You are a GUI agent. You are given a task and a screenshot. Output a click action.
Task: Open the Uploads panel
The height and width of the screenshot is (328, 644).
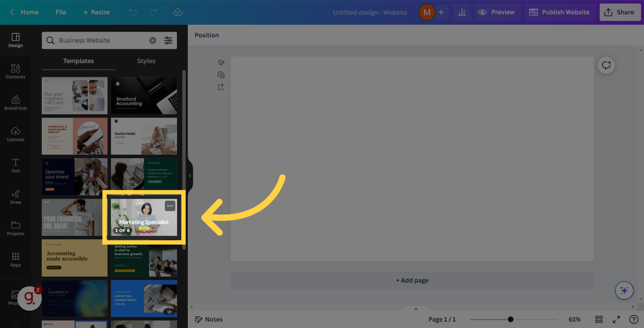(15, 134)
